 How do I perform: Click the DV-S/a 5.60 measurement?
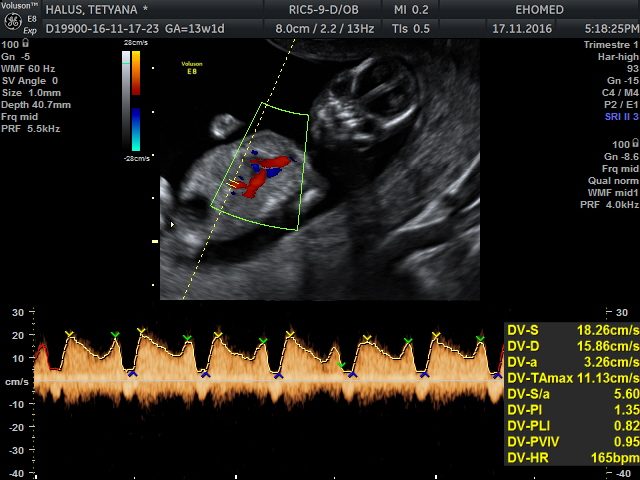coord(573,394)
